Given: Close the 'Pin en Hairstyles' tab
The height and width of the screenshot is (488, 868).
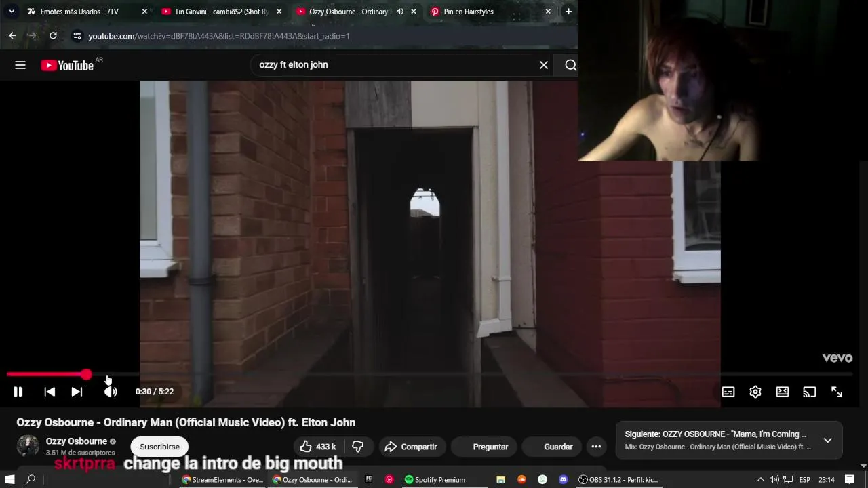Looking at the screenshot, I should pyautogui.click(x=548, y=12).
